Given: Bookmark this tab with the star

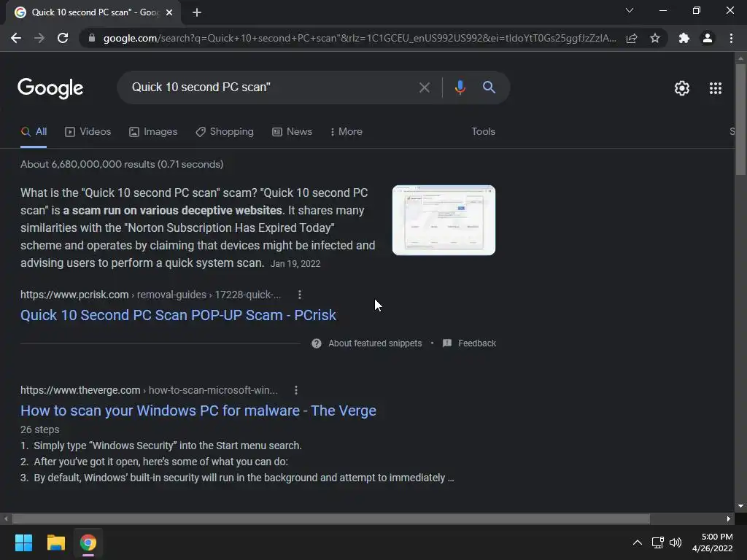Looking at the screenshot, I should 655,38.
